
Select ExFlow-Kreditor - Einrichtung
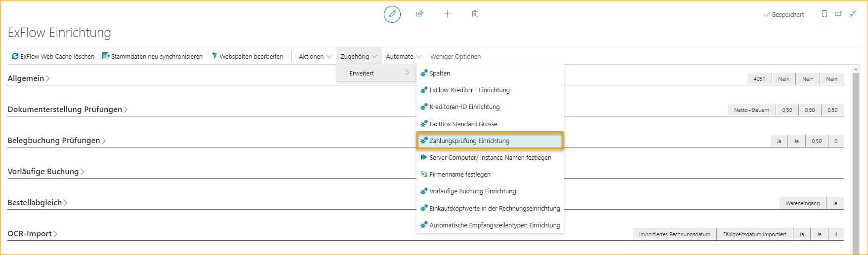tap(490, 90)
